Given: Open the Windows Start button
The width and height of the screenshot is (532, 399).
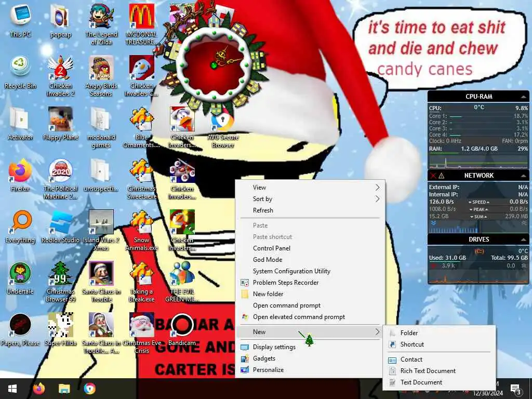Looking at the screenshot, I should (x=12, y=389).
